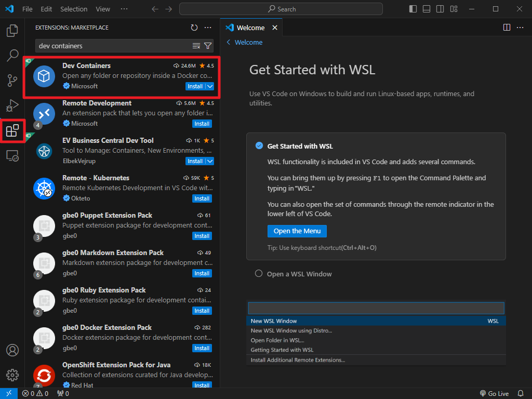This screenshot has width=532, height=399.
Task: Click the Dev Containers extension icon
Action: pos(44,76)
